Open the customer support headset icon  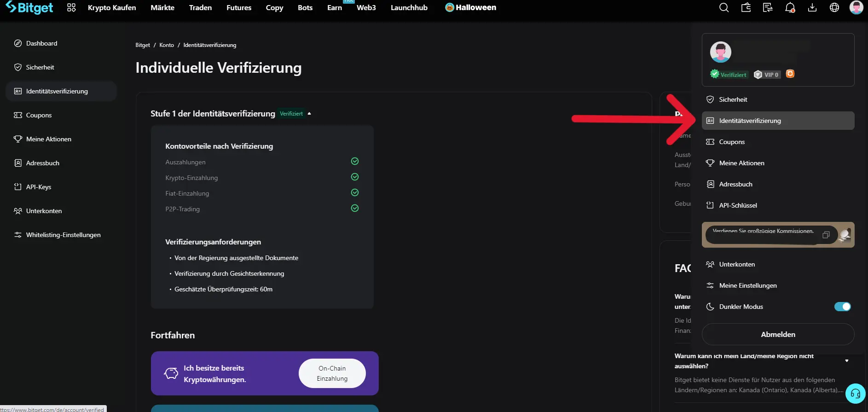coord(856,394)
